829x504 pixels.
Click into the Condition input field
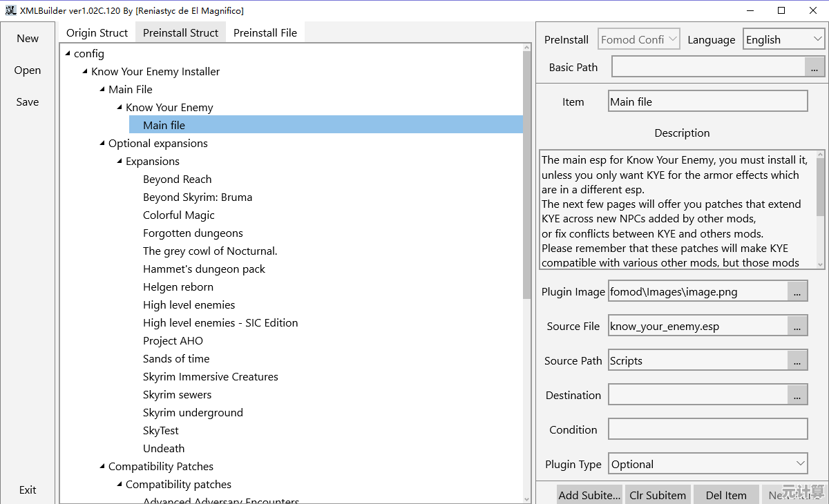tap(707, 429)
